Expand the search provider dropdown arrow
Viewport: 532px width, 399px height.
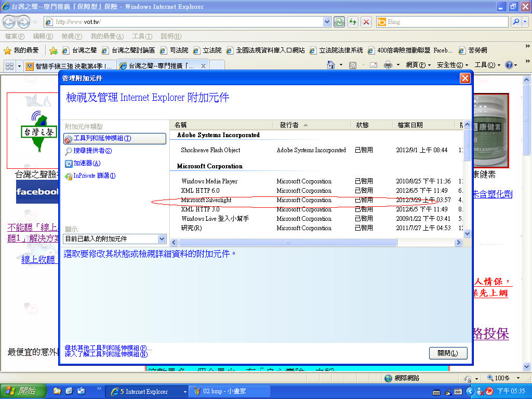coord(525,22)
